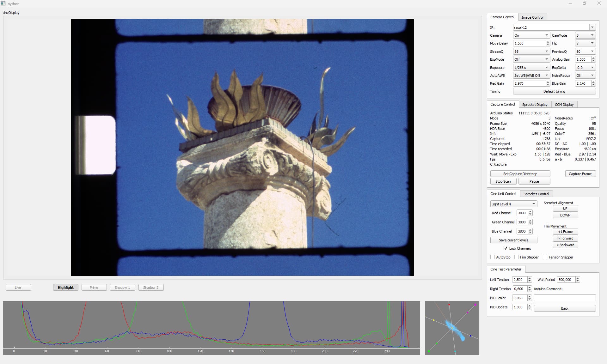Move film with < Backward button
This screenshot has width=607, height=364.
[x=565, y=245]
